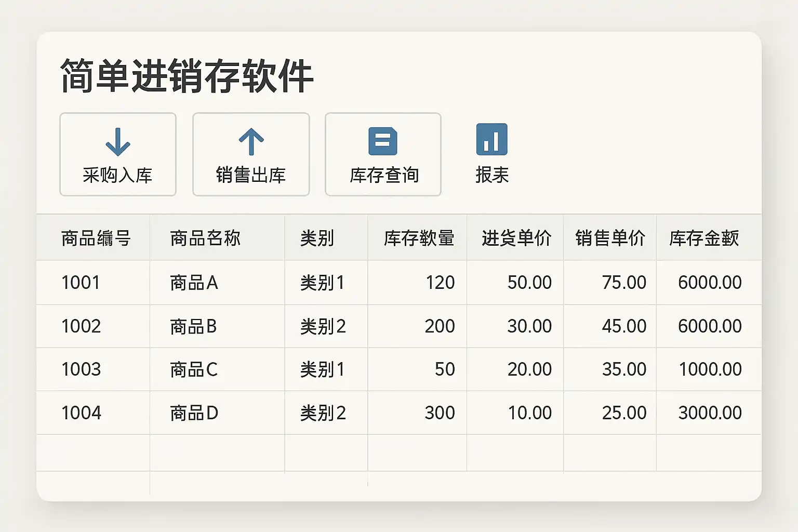This screenshot has width=798, height=532.
Task: Click the 商品名称 column header
Action: (205, 238)
